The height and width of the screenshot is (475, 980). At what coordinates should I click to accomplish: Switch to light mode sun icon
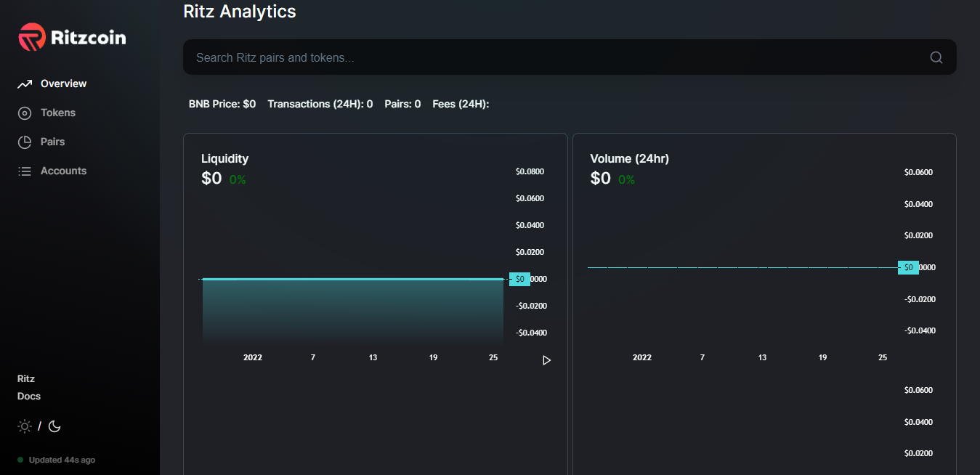click(x=25, y=426)
